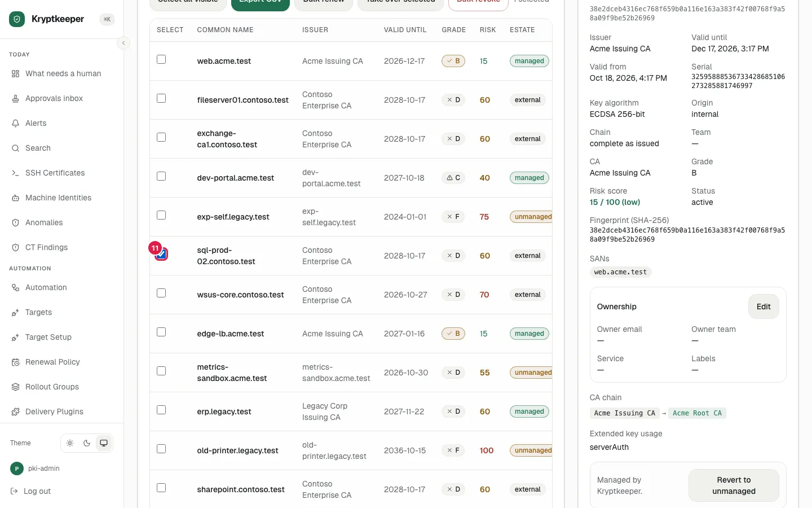Viewport: 812px width, 508px height.
Task: Click the managed badge for erp.legacy.test
Action: [x=529, y=411]
